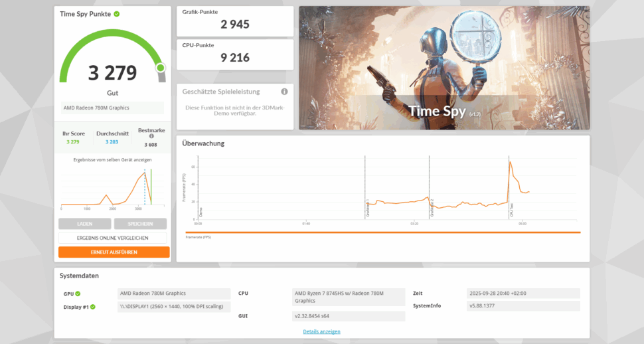Click the Grafiktest 1 marker in chart
This screenshot has width=644, height=344.
pos(368,208)
